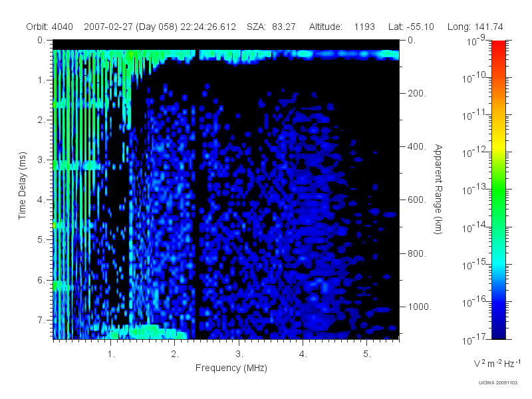The image size is (532, 399).
Task: Click the '600.' apparent range tick label
Action: 417,200
